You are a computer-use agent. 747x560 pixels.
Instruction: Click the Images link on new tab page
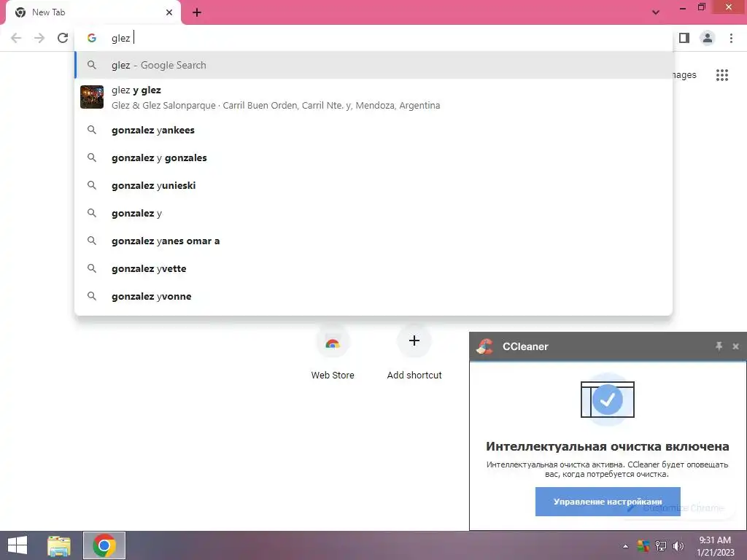tap(684, 75)
